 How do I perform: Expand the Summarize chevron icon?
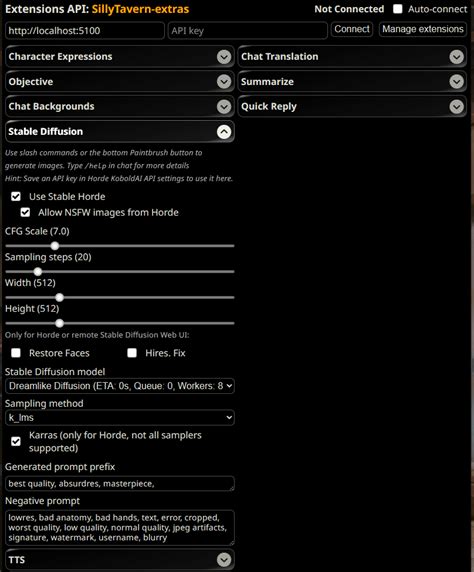point(456,82)
